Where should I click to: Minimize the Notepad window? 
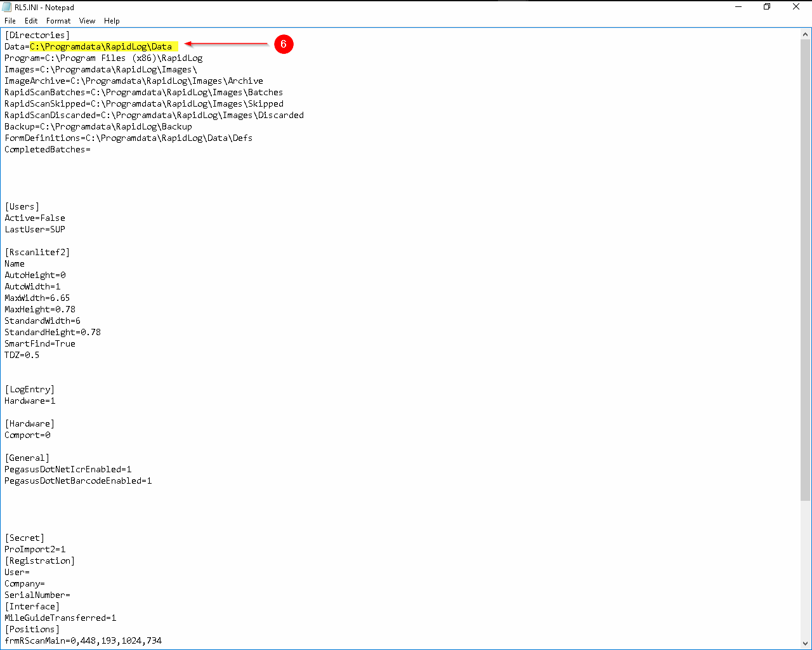[x=738, y=7]
